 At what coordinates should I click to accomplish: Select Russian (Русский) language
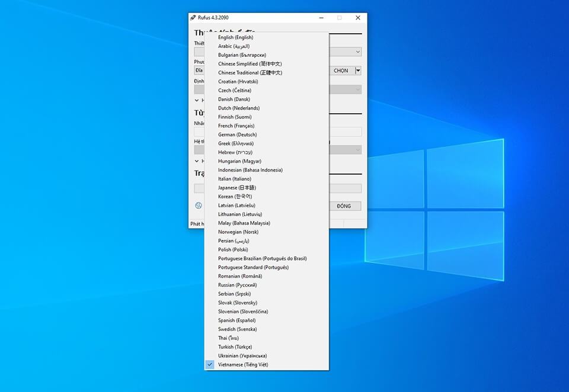click(237, 285)
